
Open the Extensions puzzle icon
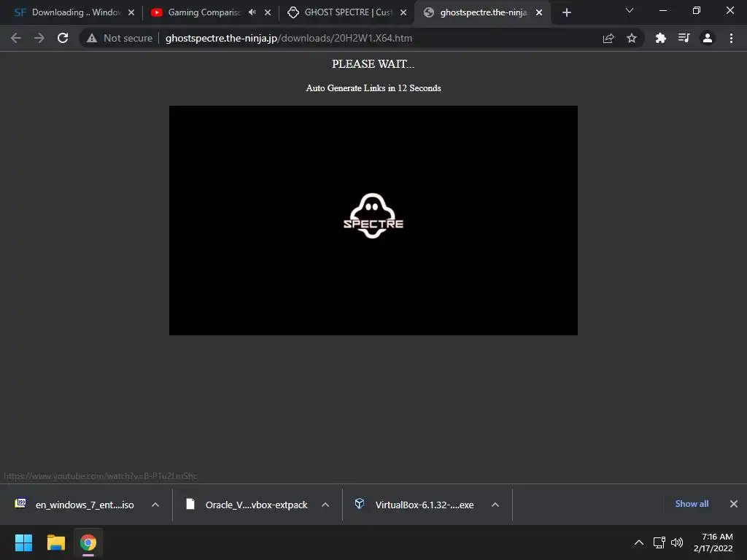tap(660, 38)
